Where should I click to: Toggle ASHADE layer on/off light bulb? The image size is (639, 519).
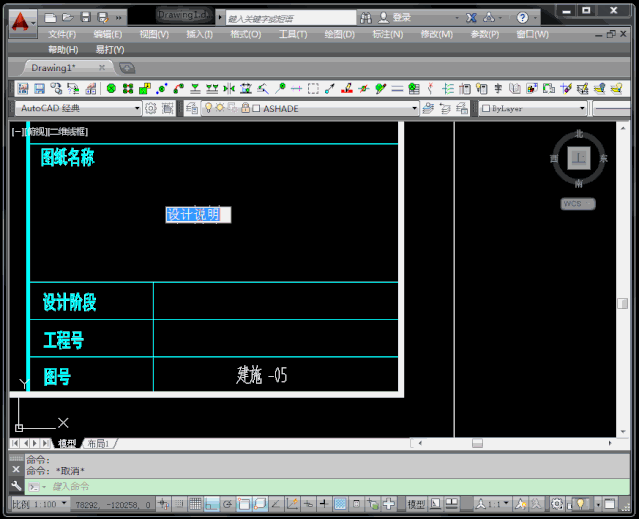[208, 108]
